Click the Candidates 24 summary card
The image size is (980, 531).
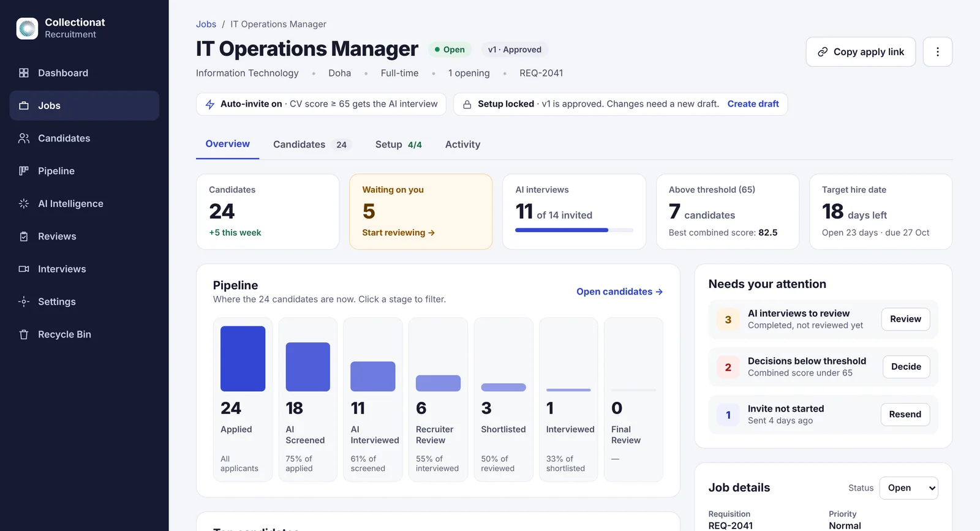(x=268, y=212)
